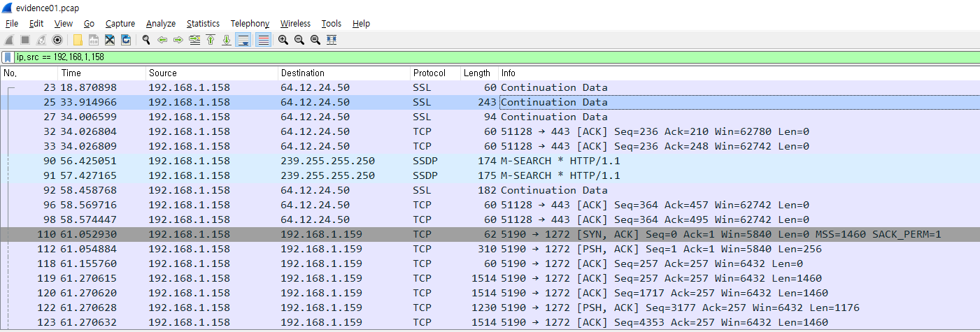Select packet 119 with Seq=257 Len=1460
Viewport: 980px width, 332px height.
(x=490, y=278)
